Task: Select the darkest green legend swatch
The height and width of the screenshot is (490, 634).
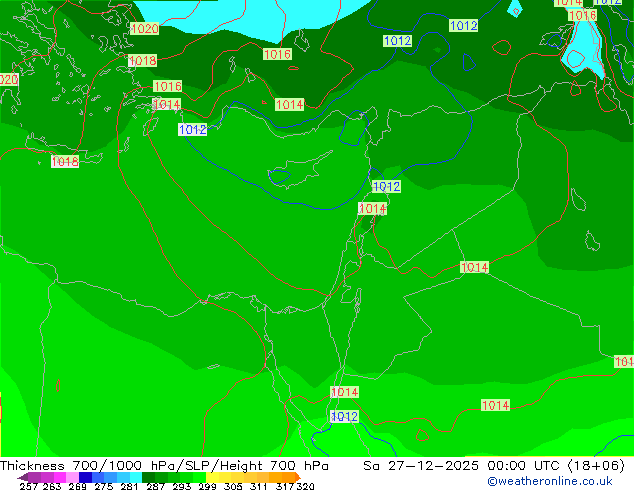Action: click(x=148, y=477)
